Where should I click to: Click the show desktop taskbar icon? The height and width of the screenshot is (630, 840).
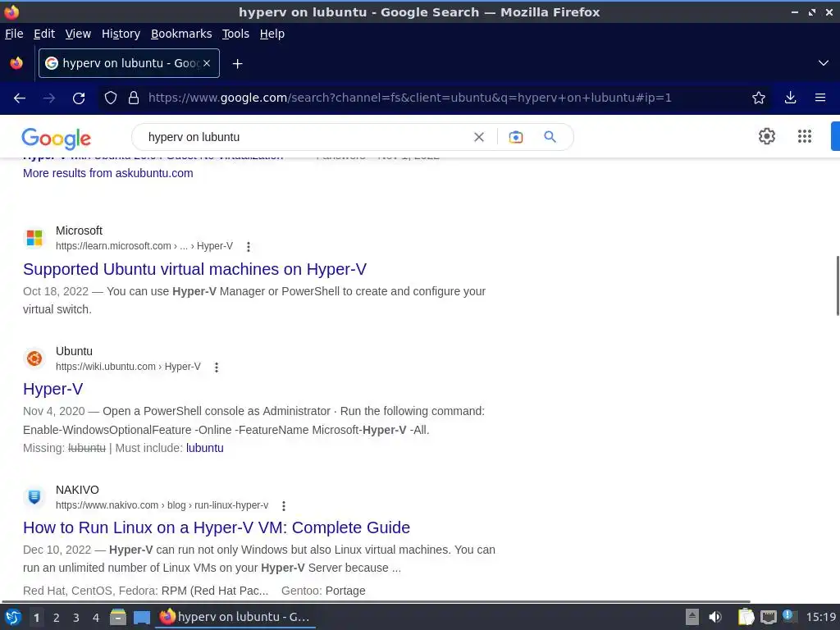(x=141, y=618)
